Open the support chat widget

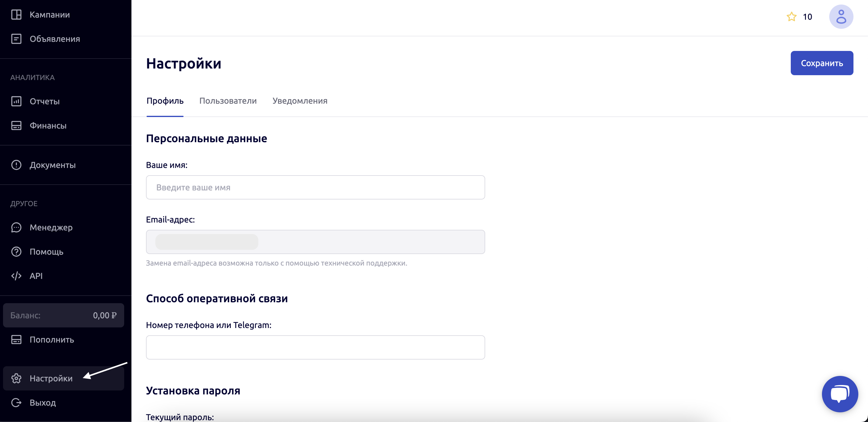(x=840, y=394)
